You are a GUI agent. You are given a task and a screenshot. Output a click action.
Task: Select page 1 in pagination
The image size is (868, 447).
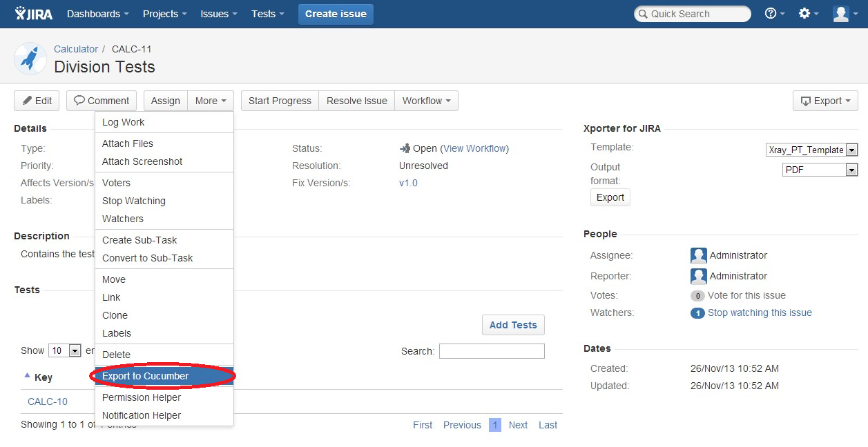pyautogui.click(x=495, y=425)
